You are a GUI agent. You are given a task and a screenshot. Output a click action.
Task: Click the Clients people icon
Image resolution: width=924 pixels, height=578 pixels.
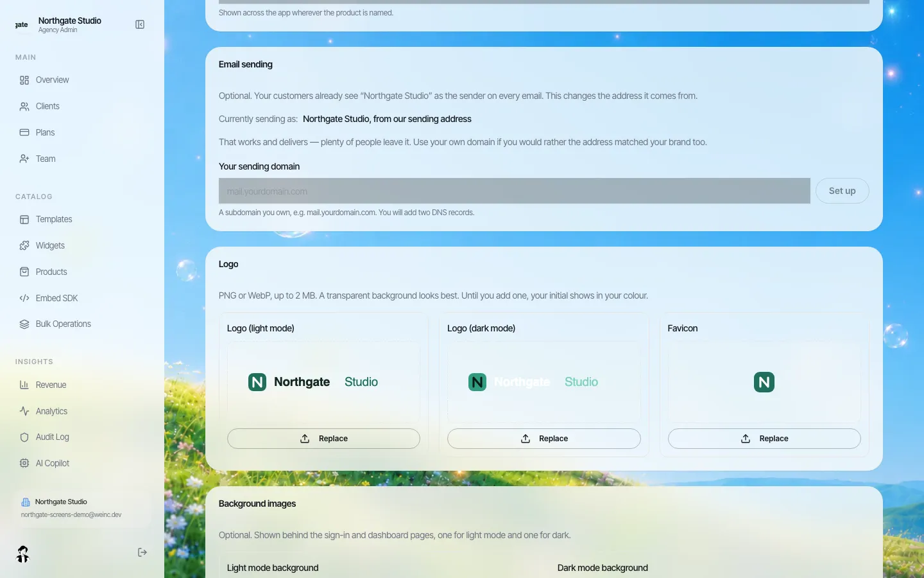coord(24,107)
